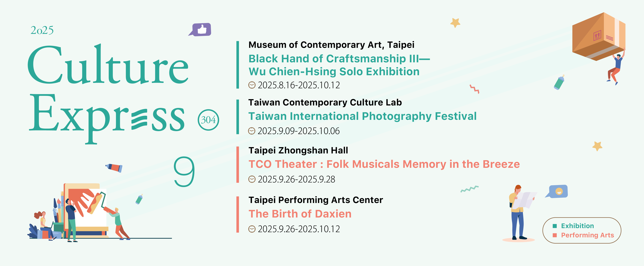Image resolution: width=644 pixels, height=266 pixels.
Task: Click the clock icon beside 2025.8.16-2025.10.12
Action: 252,85
